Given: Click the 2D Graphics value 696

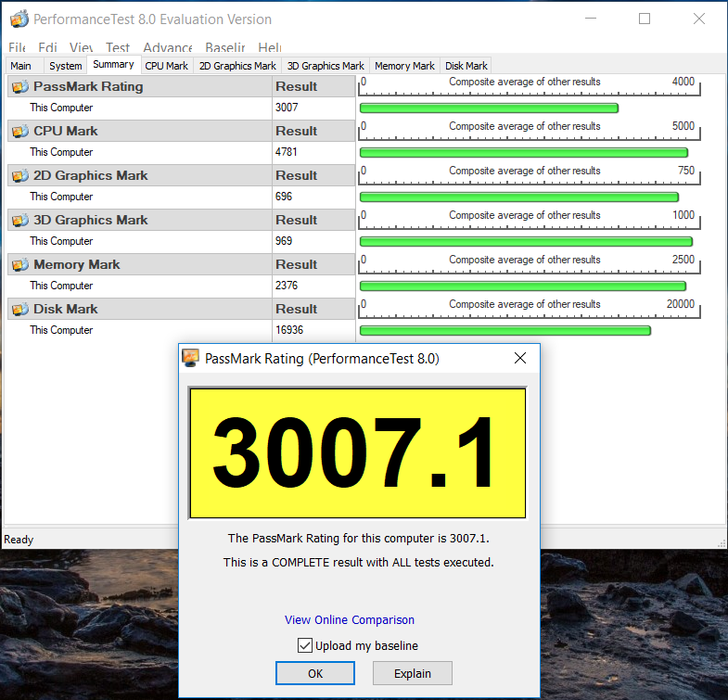Looking at the screenshot, I should click(284, 197).
